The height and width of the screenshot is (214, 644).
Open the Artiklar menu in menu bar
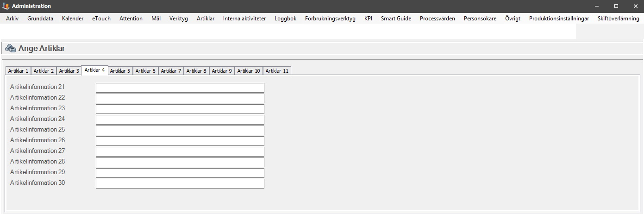pyautogui.click(x=206, y=19)
